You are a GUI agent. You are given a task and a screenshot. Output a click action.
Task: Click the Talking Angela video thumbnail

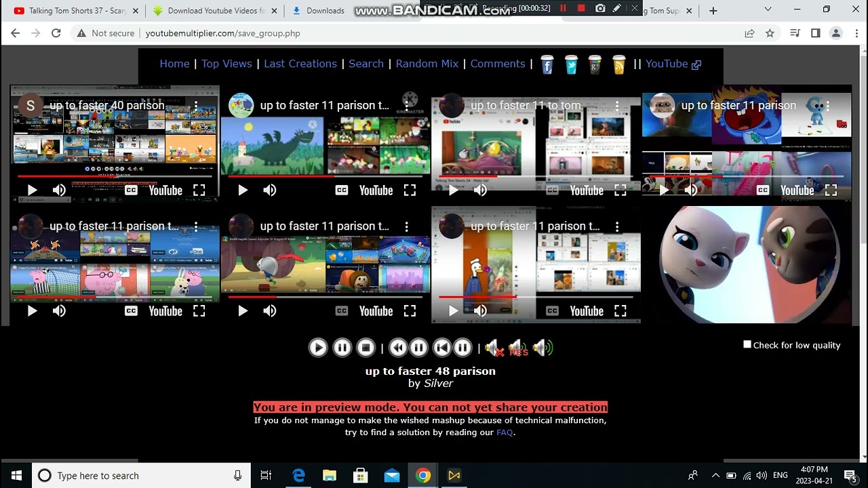pos(746,264)
